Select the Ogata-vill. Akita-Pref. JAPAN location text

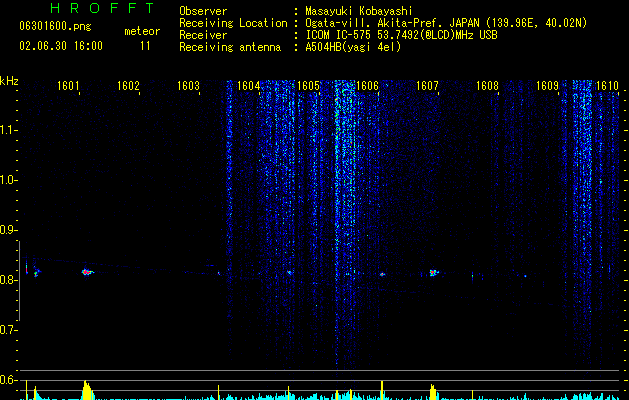point(446,23)
